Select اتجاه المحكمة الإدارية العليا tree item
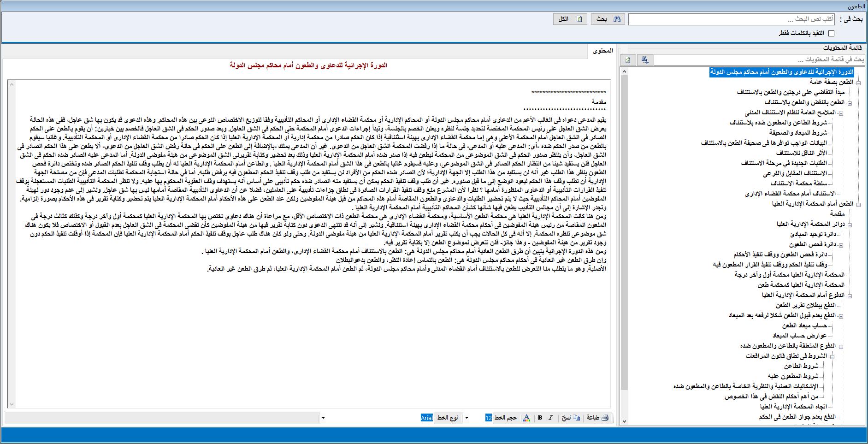The width and height of the screenshot is (868, 444). pyautogui.click(x=793, y=407)
